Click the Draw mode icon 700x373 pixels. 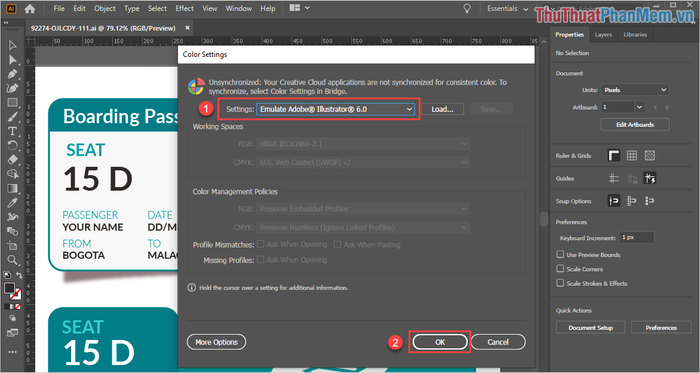[12, 318]
